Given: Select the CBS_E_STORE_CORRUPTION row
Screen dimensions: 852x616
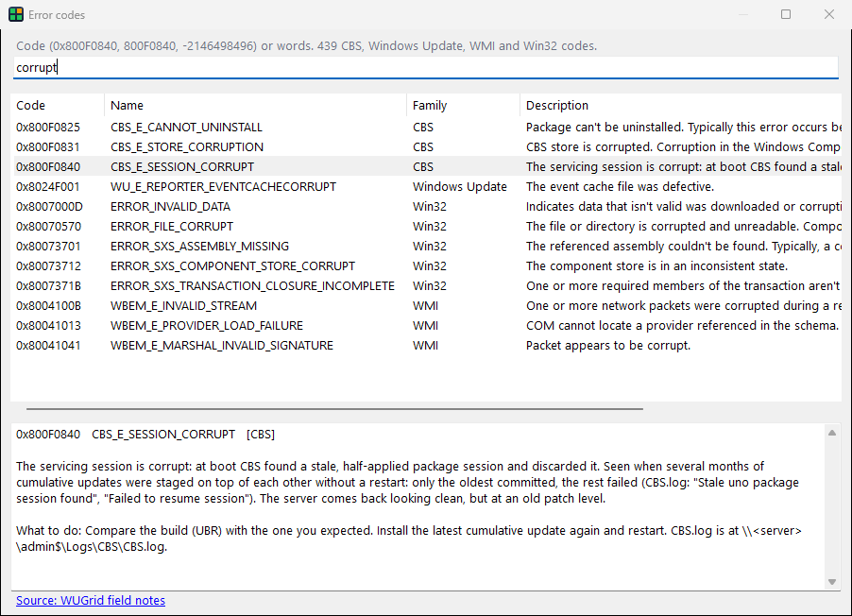Looking at the screenshot, I should coord(426,147).
